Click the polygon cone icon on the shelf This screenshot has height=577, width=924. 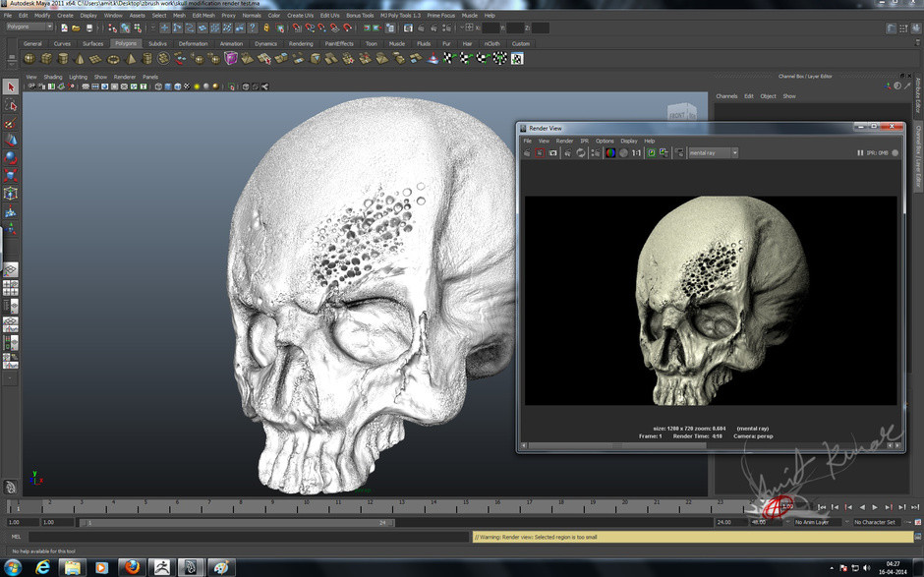pos(80,59)
